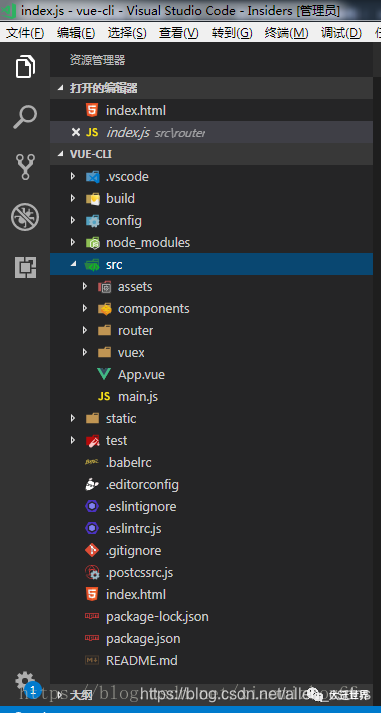Viewport: 381px width, 713px height.
Task: Click the JS icon next to index.js src\router
Action: (92, 132)
